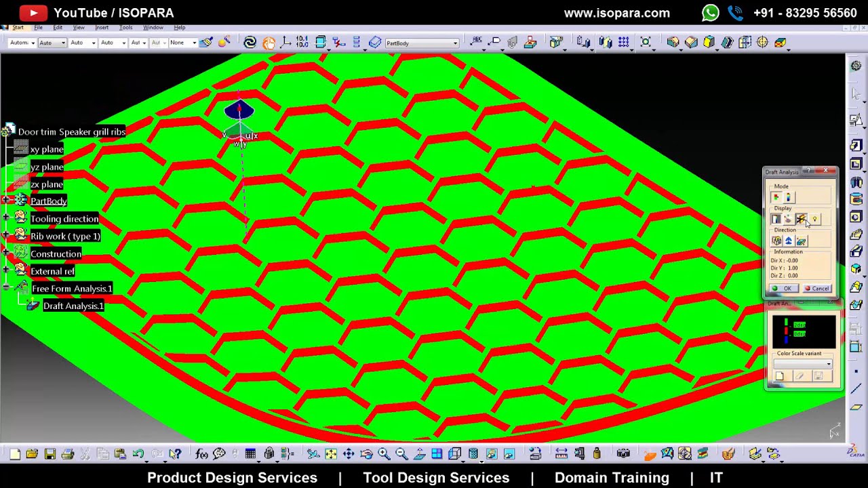
Task: Click the shading with edges cube icon
Action: (673, 43)
